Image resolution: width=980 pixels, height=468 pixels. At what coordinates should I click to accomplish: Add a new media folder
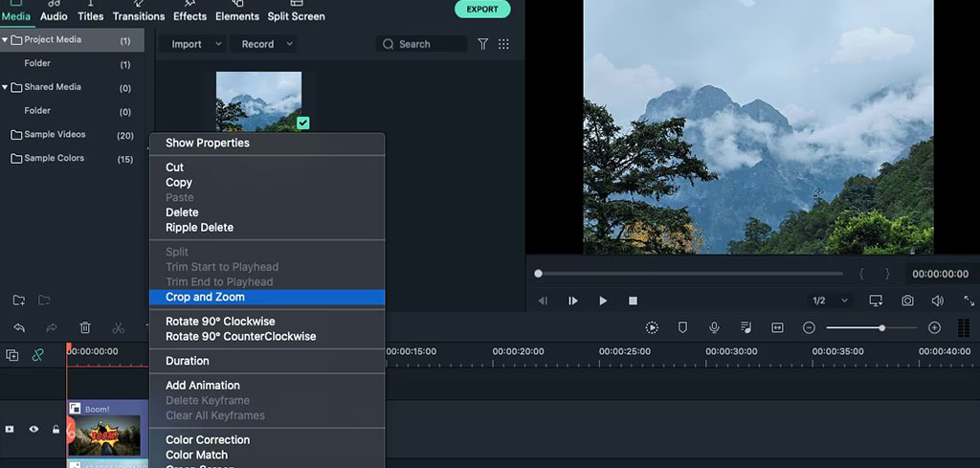[x=19, y=301]
